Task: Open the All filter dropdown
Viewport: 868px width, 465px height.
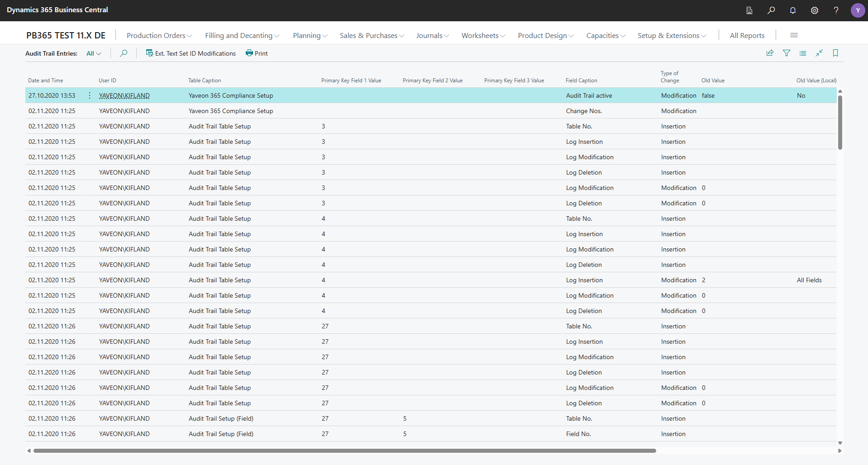Action: [93, 53]
